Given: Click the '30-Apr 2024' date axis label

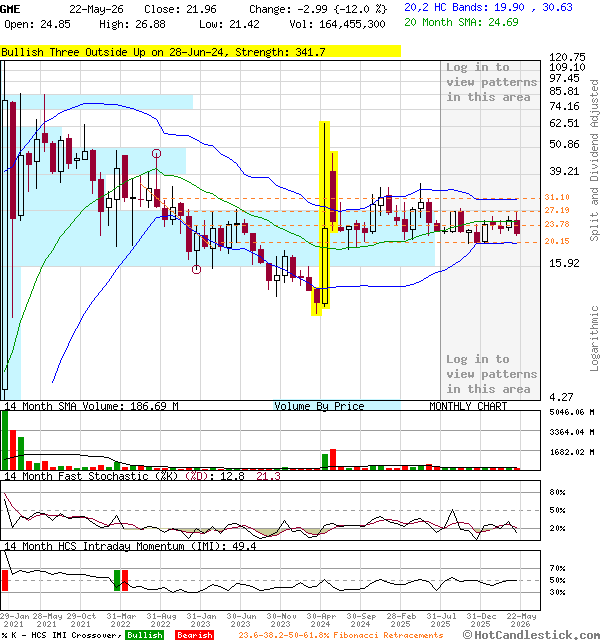Looking at the screenshot, I should pyautogui.click(x=321, y=620).
